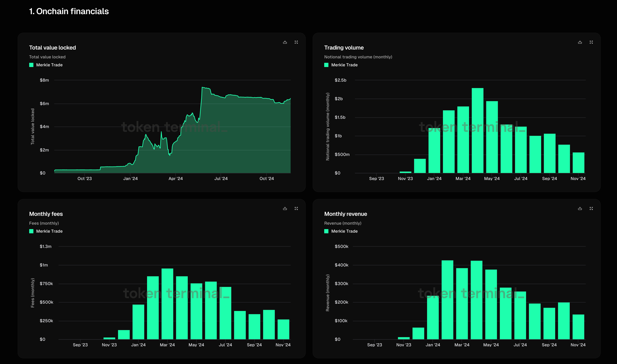
Task: Click the Total value locked chart title
Action: [x=52, y=48]
